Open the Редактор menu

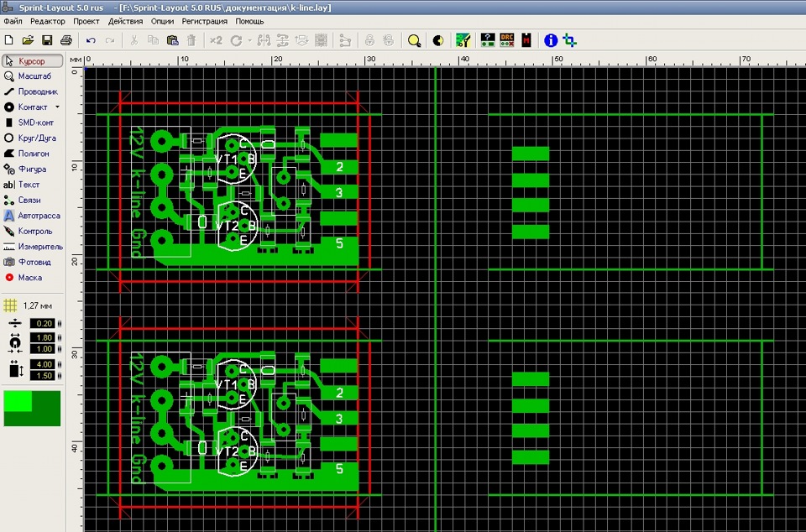48,22
